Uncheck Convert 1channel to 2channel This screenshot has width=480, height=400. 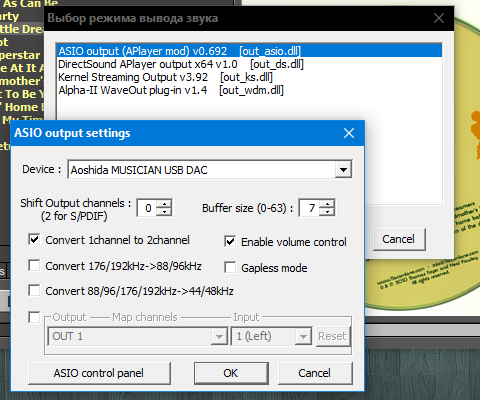[x=34, y=240]
